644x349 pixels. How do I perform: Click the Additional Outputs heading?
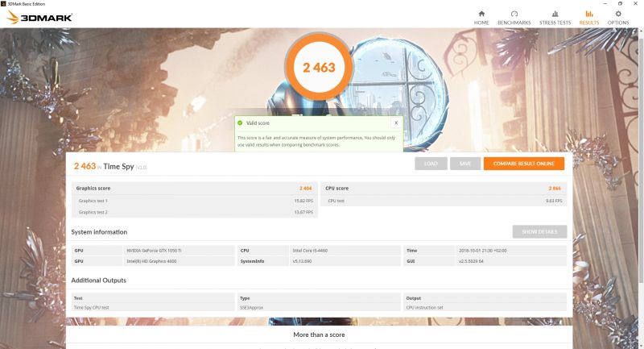(x=98, y=280)
